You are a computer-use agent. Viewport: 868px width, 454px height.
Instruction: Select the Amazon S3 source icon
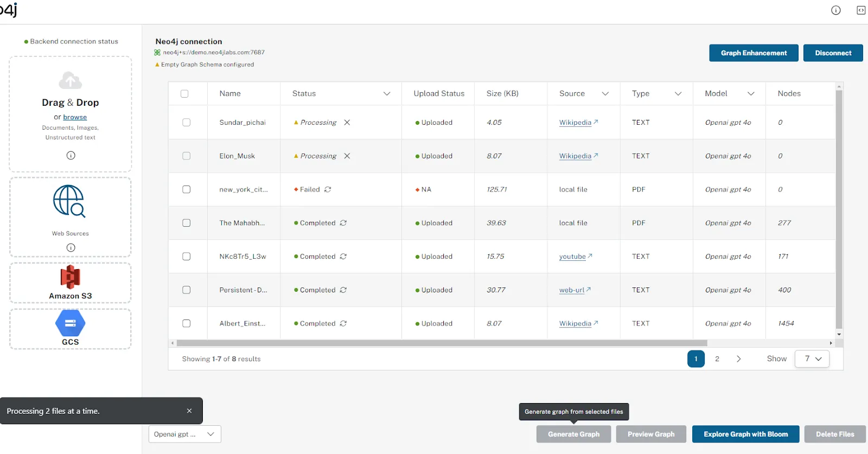[x=70, y=277]
